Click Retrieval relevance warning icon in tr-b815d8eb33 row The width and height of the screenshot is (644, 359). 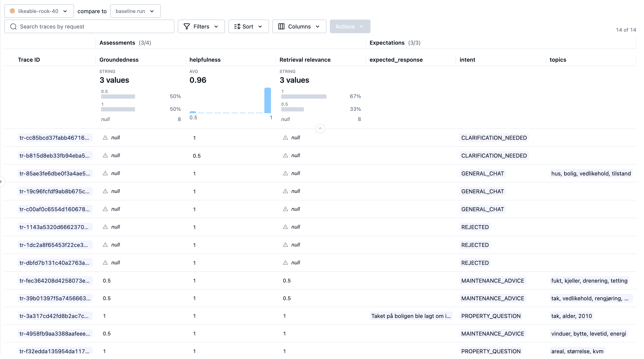(285, 155)
